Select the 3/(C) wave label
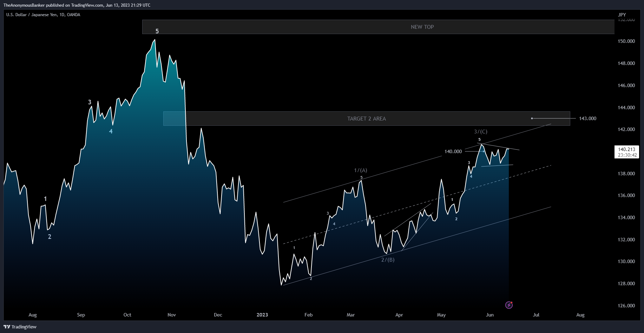 481,132
